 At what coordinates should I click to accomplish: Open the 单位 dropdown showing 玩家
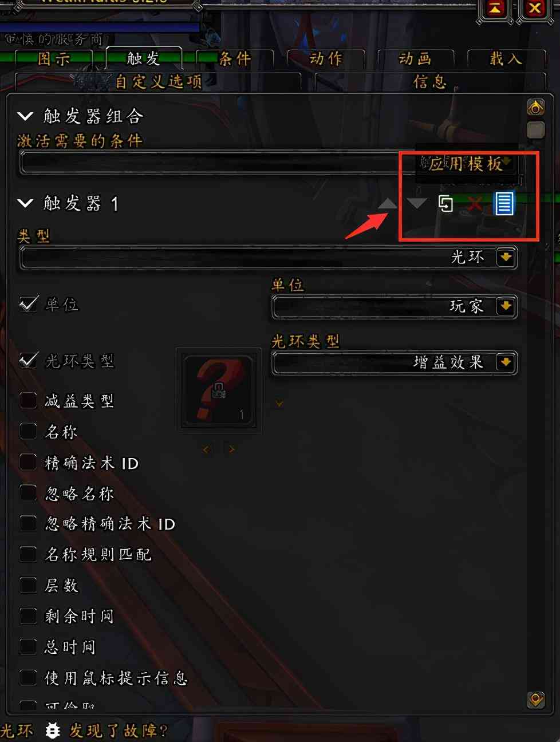(x=395, y=307)
